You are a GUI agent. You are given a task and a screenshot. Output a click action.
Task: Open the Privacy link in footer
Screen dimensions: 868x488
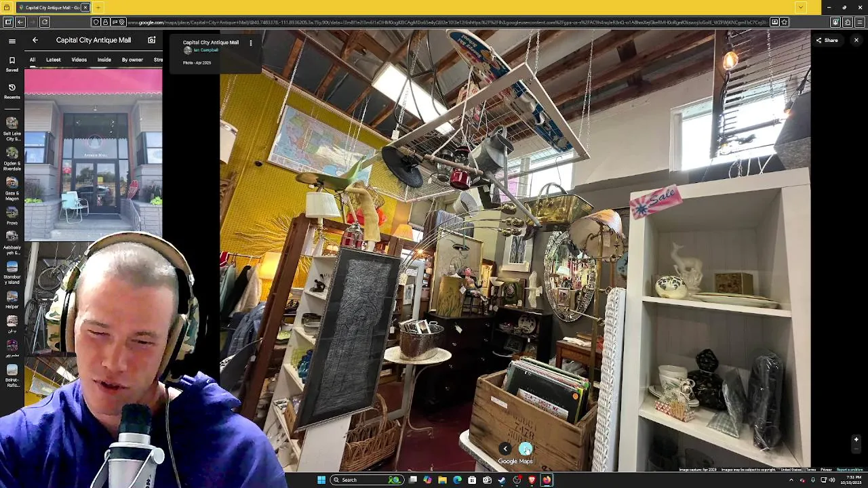pyautogui.click(x=826, y=470)
